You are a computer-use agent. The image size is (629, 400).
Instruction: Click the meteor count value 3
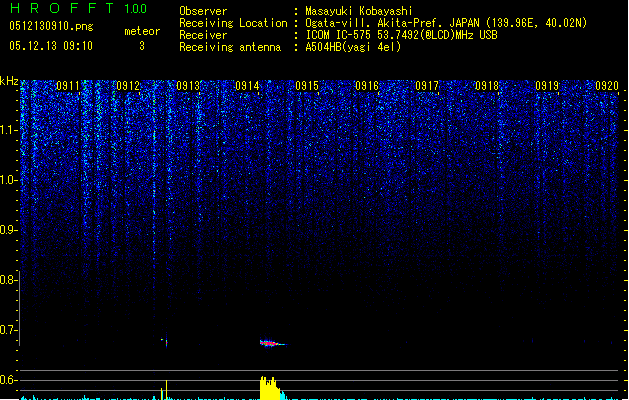142,46
